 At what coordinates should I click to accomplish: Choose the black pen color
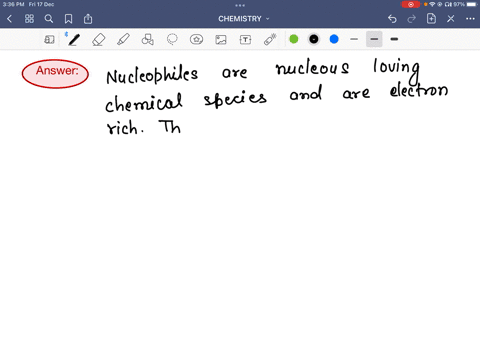314,39
